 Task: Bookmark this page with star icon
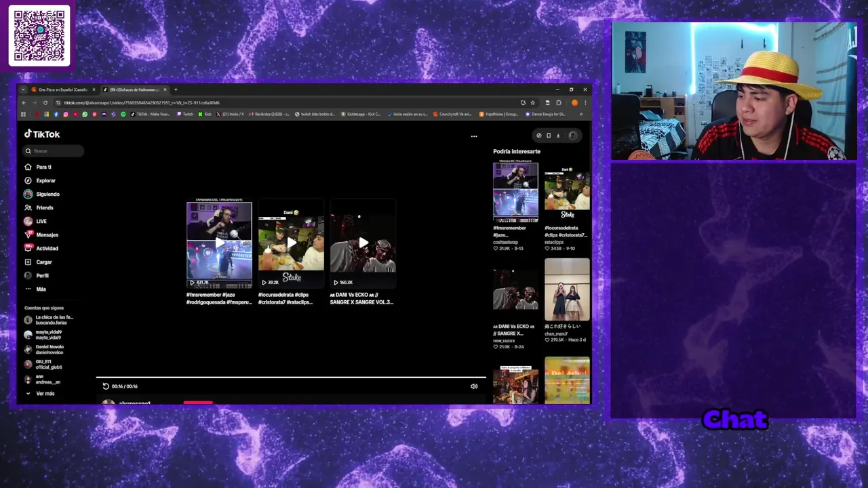tap(532, 103)
